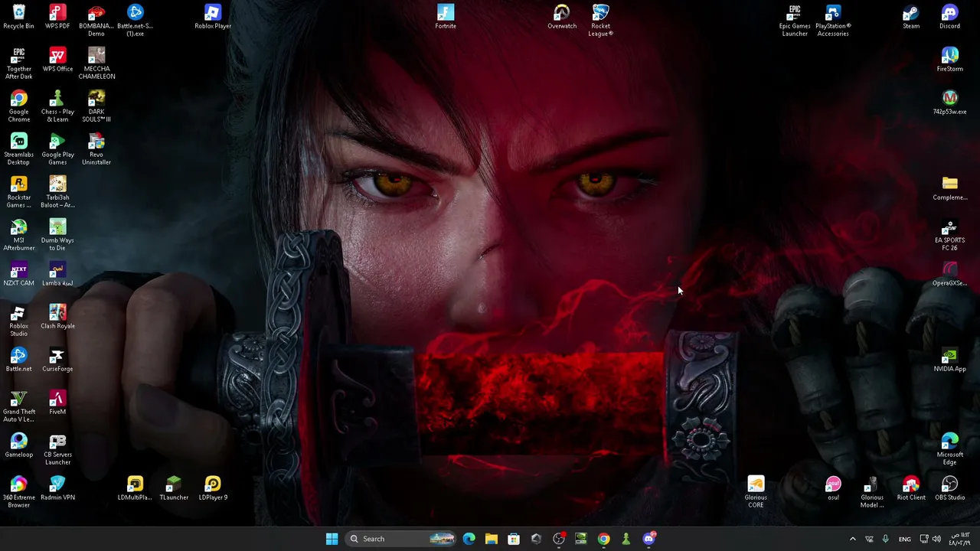Open the MECCHA CHAMELEON desktop icon
Image resolution: width=980 pixels, height=551 pixels.
pyautogui.click(x=96, y=64)
